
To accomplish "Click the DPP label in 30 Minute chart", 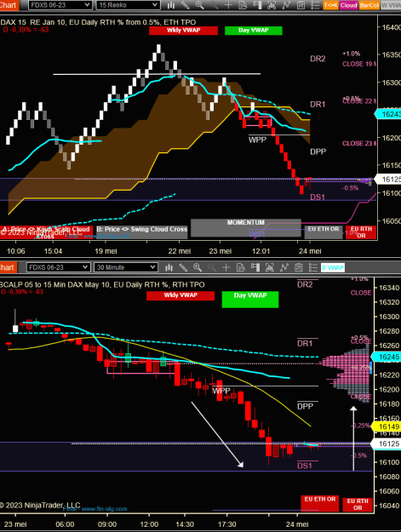I will [x=305, y=406].
